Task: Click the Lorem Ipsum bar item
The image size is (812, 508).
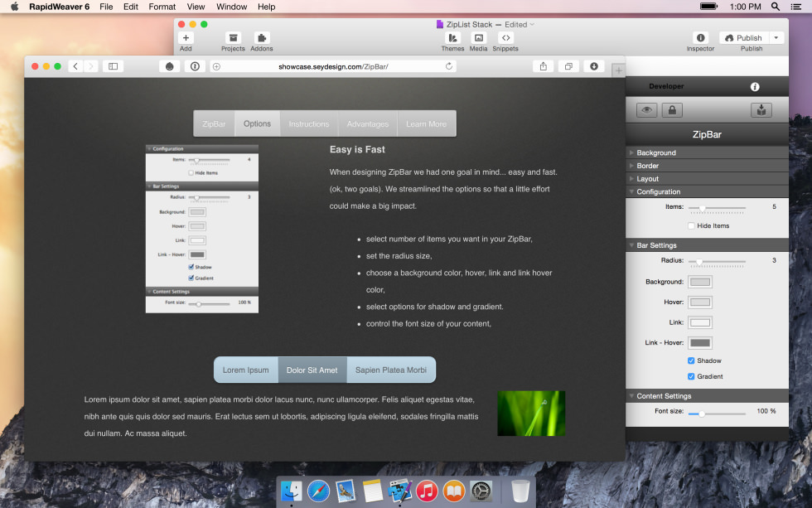Action: point(246,370)
